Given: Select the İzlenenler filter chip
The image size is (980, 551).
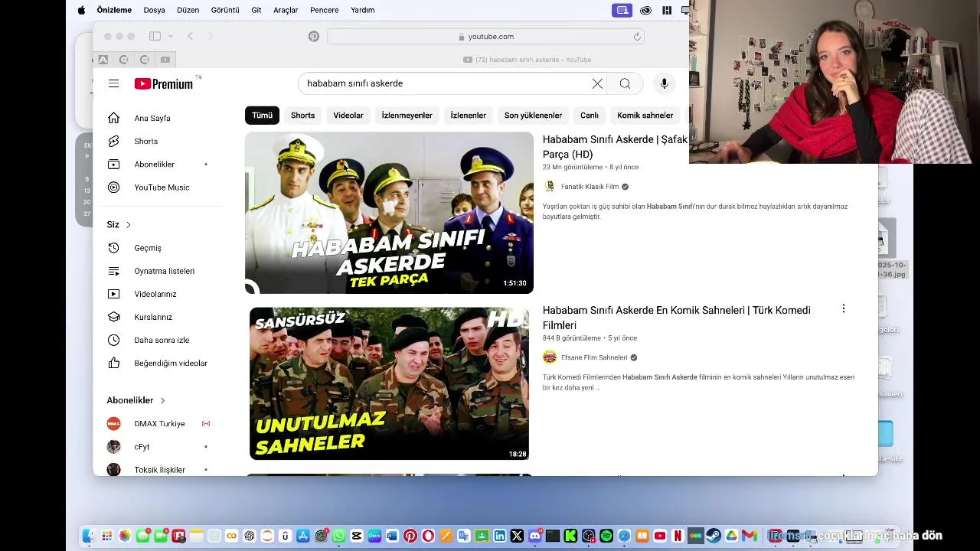Looking at the screenshot, I should pyautogui.click(x=468, y=116).
